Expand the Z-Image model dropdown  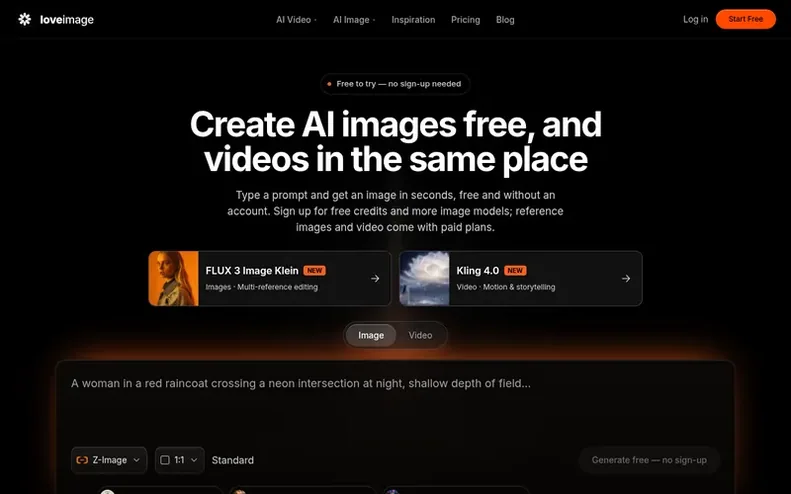[109, 460]
